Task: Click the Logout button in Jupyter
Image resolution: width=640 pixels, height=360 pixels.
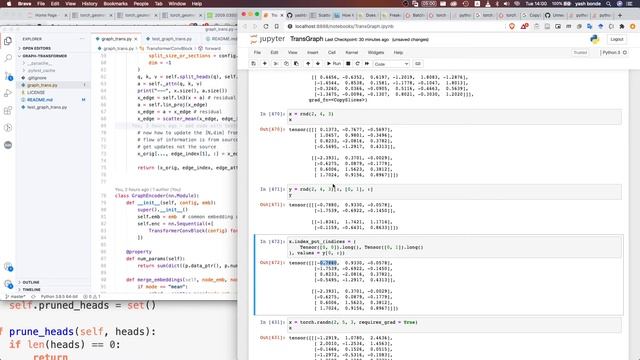Action: point(617,39)
